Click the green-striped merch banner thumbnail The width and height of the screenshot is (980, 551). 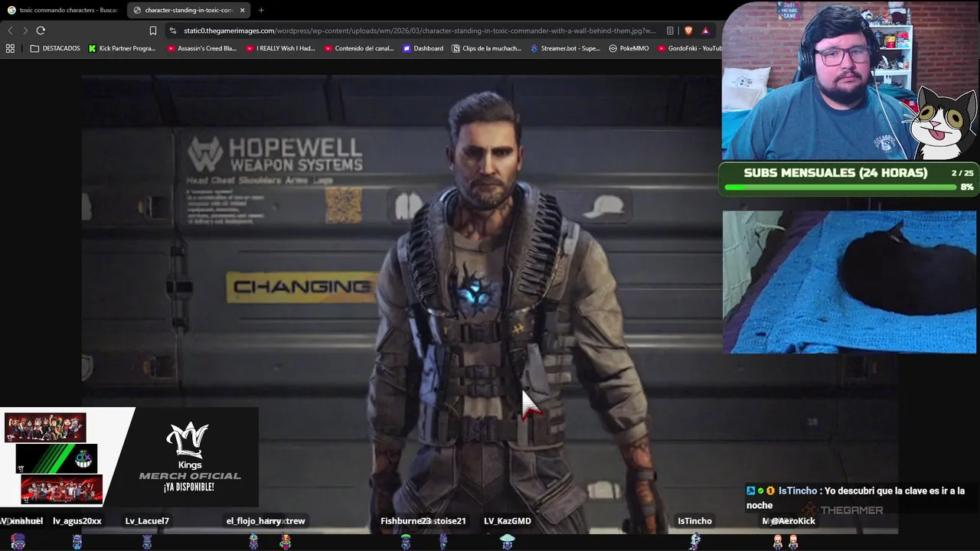pyautogui.click(x=57, y=458)
